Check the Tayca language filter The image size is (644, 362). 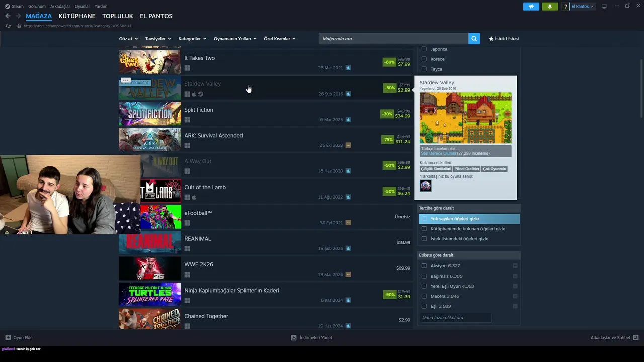pos(424,69)
